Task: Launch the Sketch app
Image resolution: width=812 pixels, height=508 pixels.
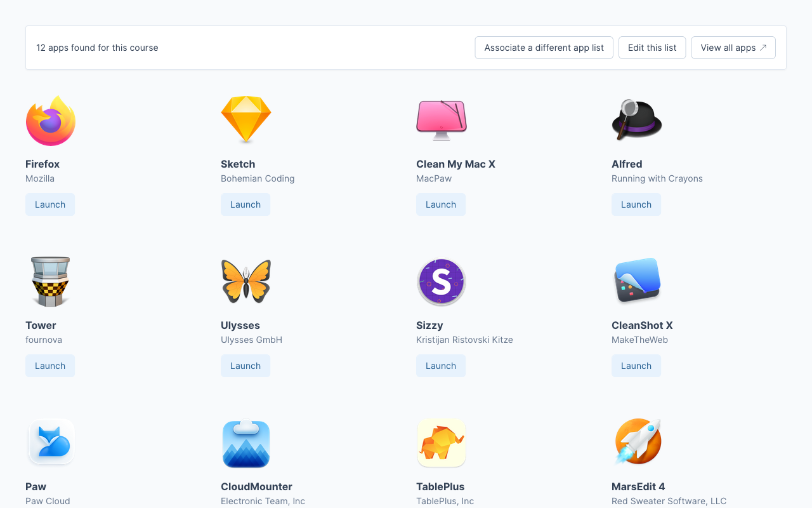Action: coord(246,204)
